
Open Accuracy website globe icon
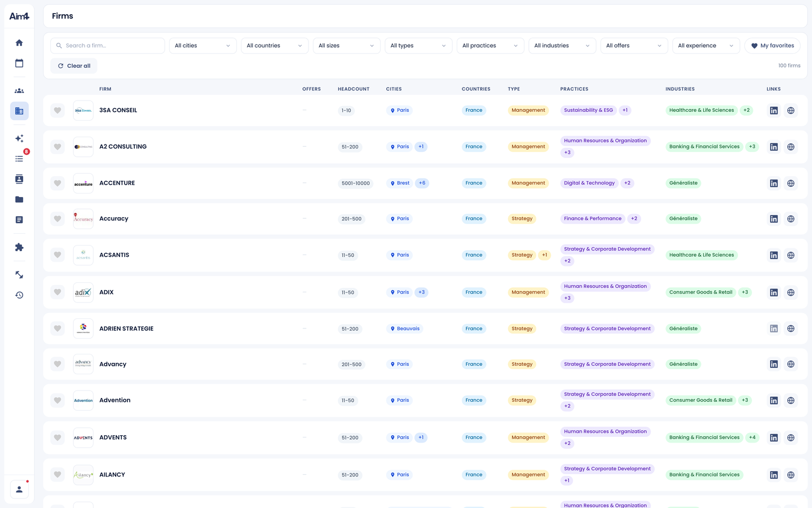pos(791,219)
